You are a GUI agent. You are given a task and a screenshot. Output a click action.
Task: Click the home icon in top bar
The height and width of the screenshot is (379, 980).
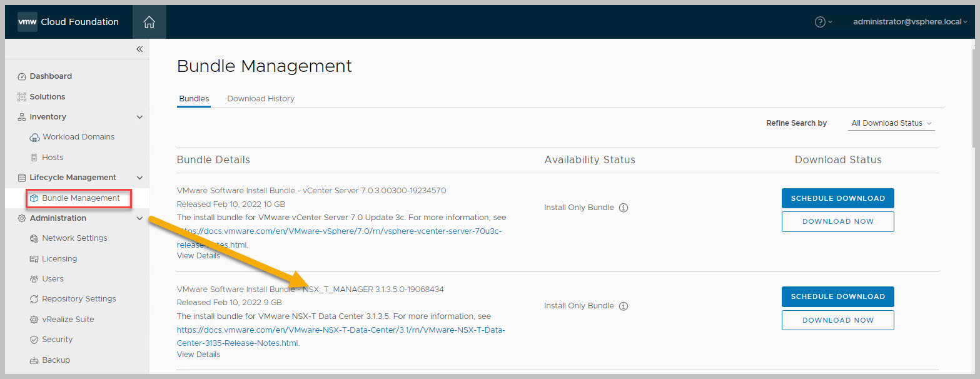pos(149,22)
